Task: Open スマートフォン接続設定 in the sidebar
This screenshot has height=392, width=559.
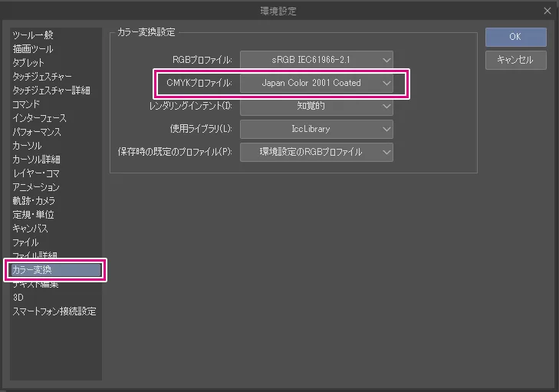Action: click(x=54, y=311)
